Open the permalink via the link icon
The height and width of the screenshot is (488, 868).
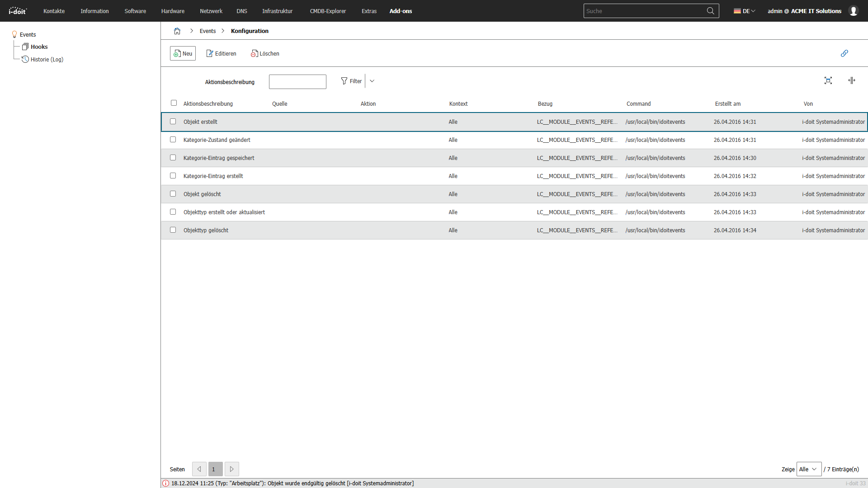pos(844,53)
